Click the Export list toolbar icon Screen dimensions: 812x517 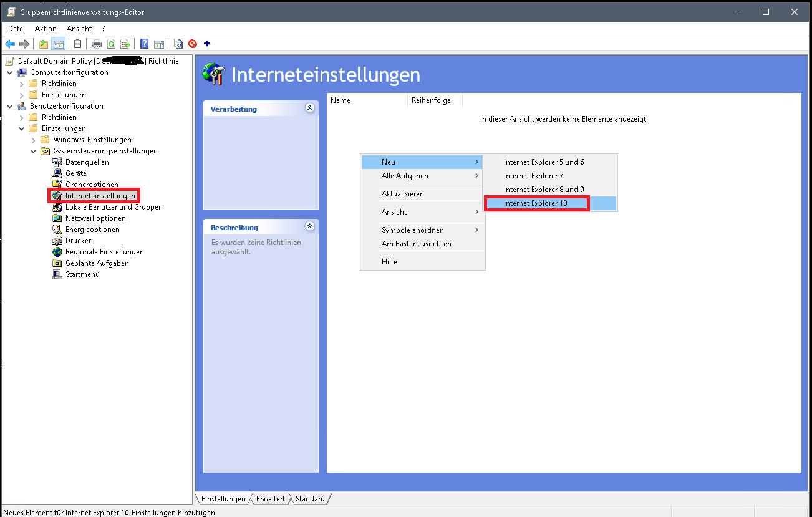pos(125,44)
